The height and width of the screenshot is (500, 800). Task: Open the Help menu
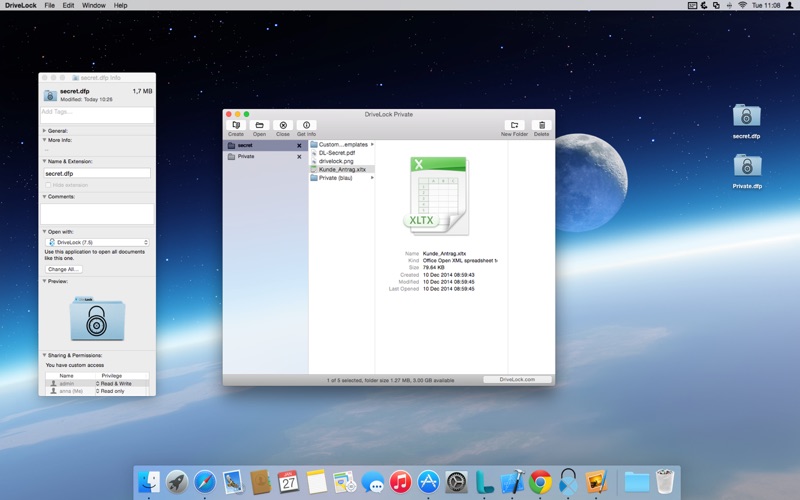tap(120, 5)
